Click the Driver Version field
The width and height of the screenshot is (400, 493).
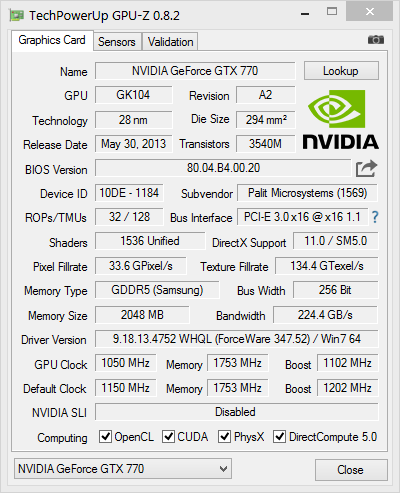pos(237,339)
